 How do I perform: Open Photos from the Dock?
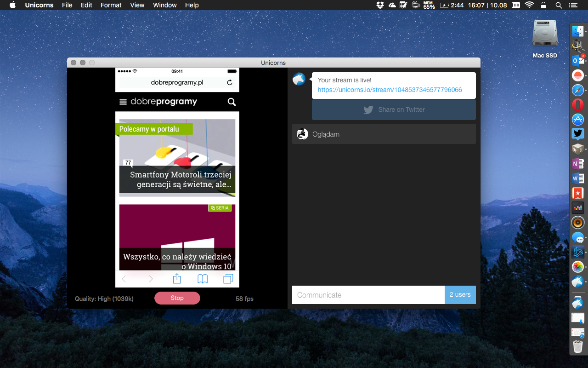point(577,267)
